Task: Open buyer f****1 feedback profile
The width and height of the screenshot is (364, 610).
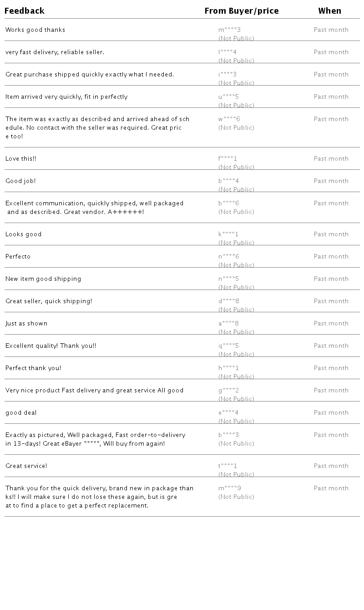Action: click(x=227, y=159)
